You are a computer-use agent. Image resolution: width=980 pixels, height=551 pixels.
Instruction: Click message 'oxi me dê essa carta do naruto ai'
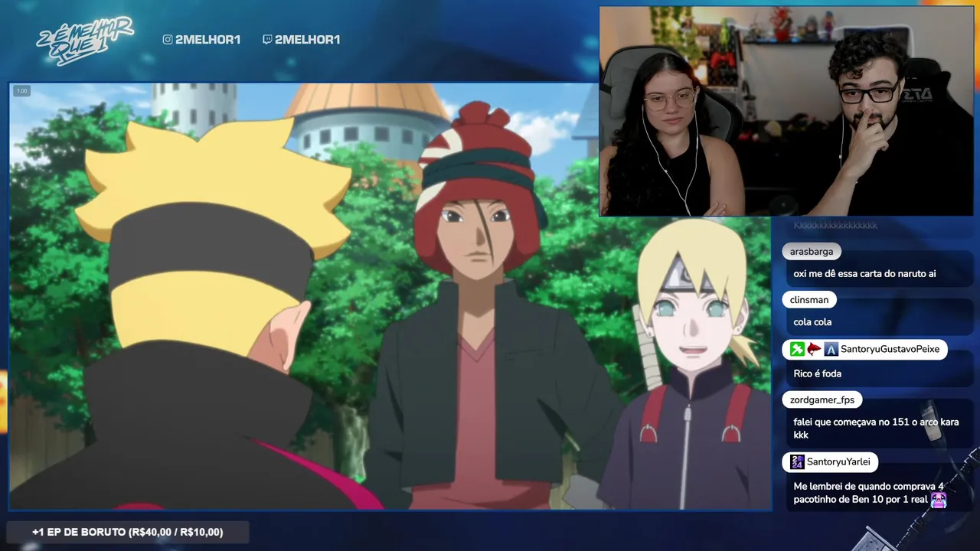pos(864,274)
